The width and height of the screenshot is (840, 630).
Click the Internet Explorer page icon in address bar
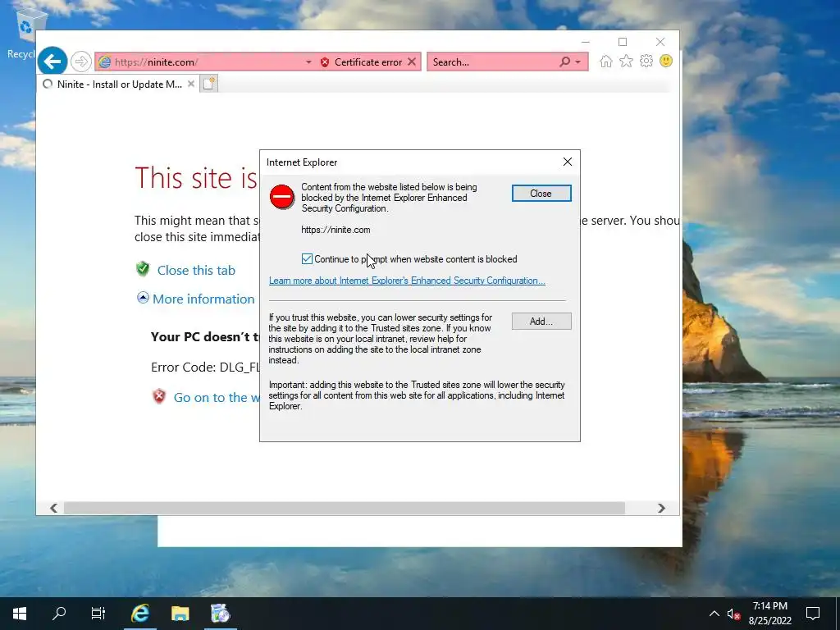point(105,62)
